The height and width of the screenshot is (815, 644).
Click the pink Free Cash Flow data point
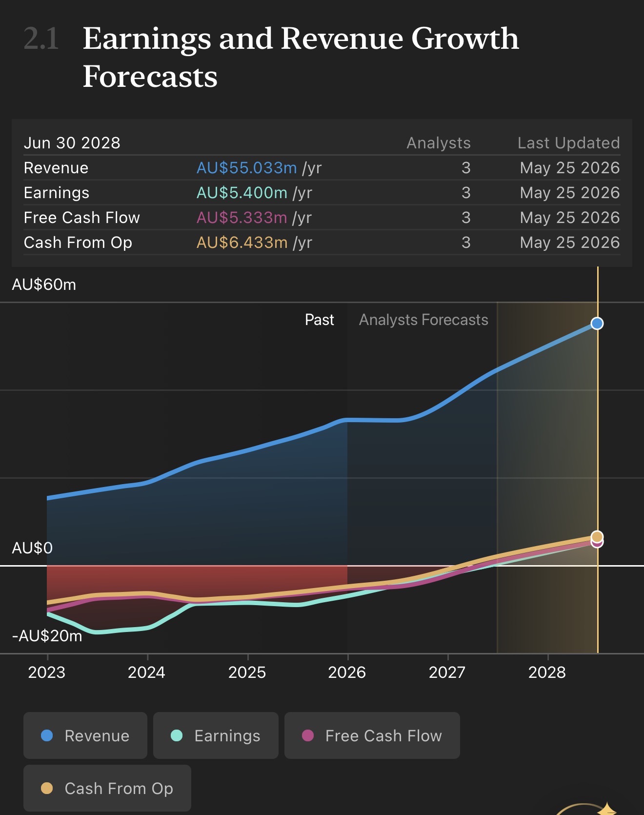(x=597, y=543)
